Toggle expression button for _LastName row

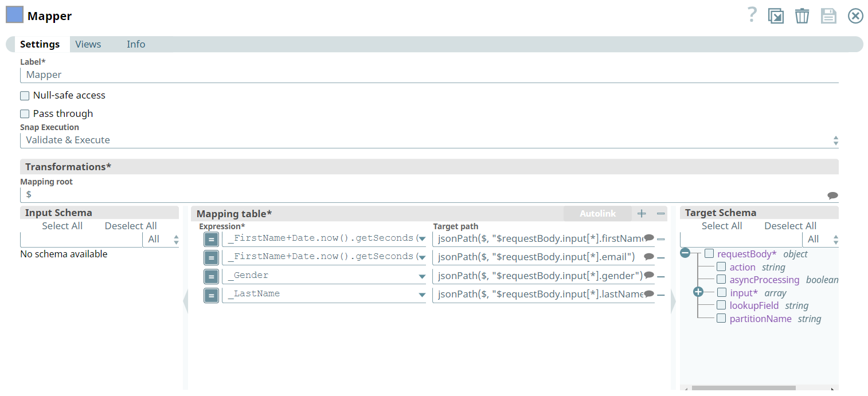pyautogui.click(x=211, y=296)
